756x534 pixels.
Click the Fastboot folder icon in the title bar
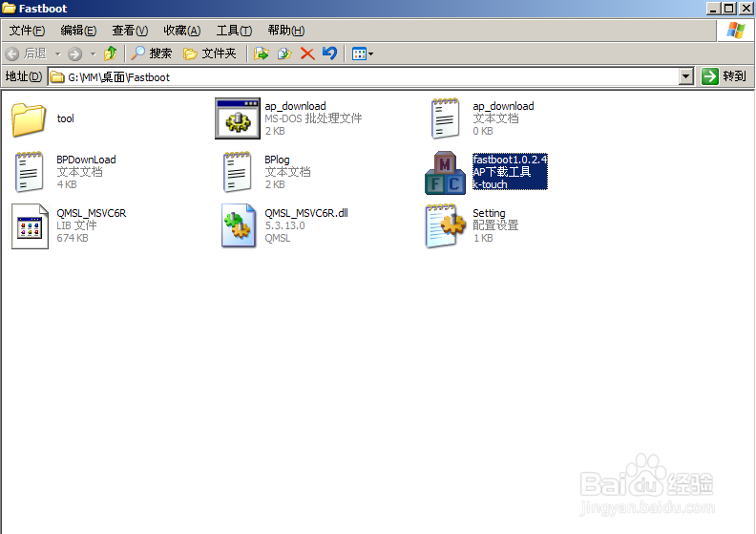(x=9, y=9)
